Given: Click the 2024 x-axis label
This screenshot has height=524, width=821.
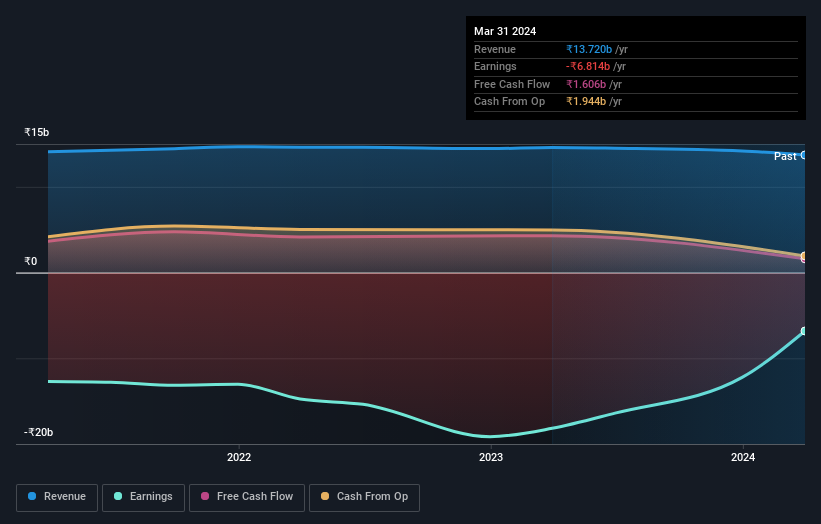Looking at the screenshot, I should click(742, 457).
